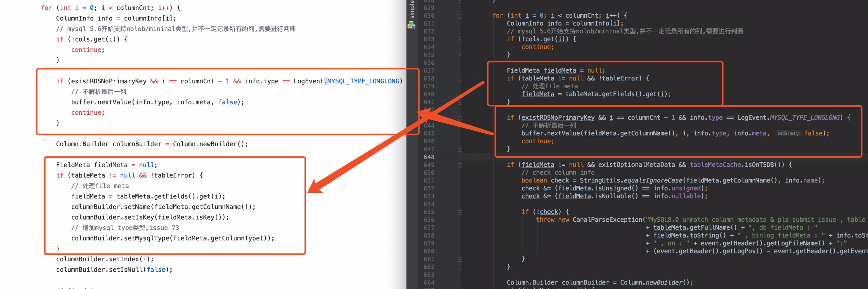Click line number 637 in the gutter

429,71
